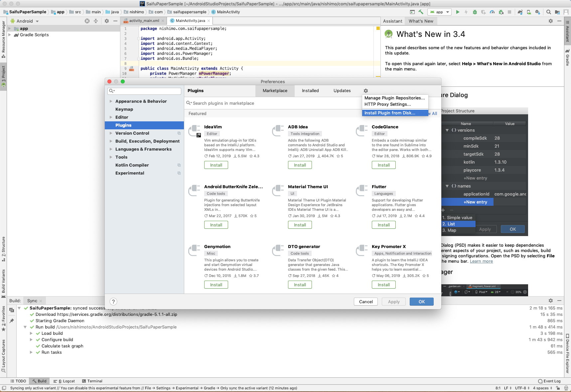This screenshot has width=571, height=392.
Task: Expand Version Control settings category
Action: (111, 133)
